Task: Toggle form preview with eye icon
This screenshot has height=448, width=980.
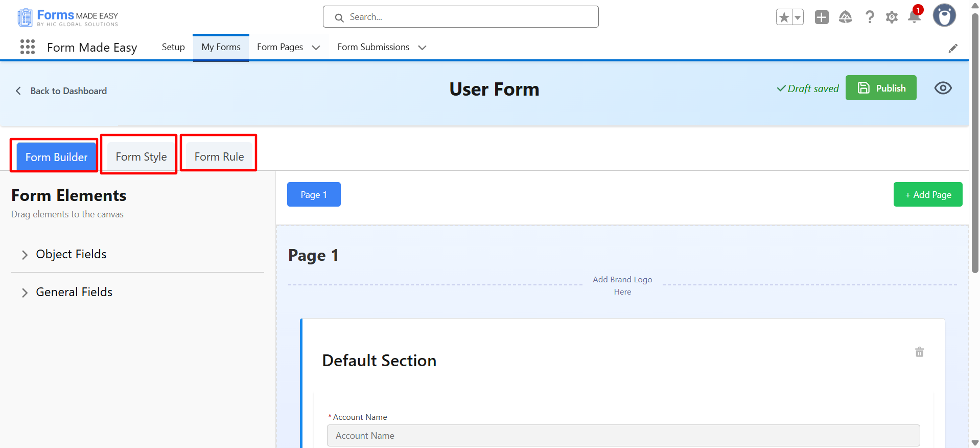Action: [943, 88]
